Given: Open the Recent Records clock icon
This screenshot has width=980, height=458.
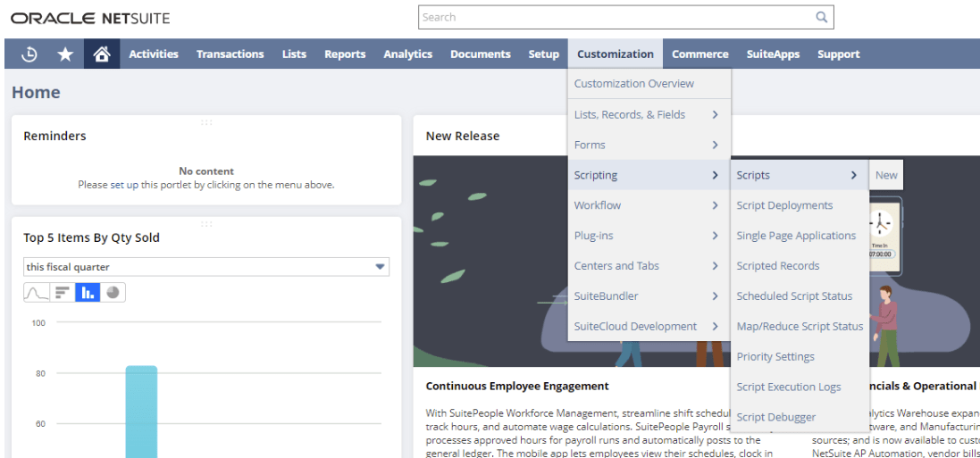Looking at the screenshot, I should (x=29, y=54).
